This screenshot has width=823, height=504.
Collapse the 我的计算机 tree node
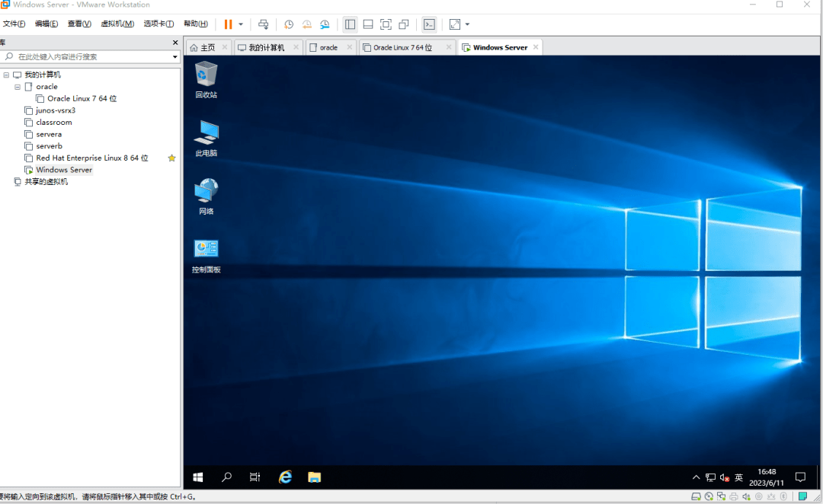tap(6, 75)
